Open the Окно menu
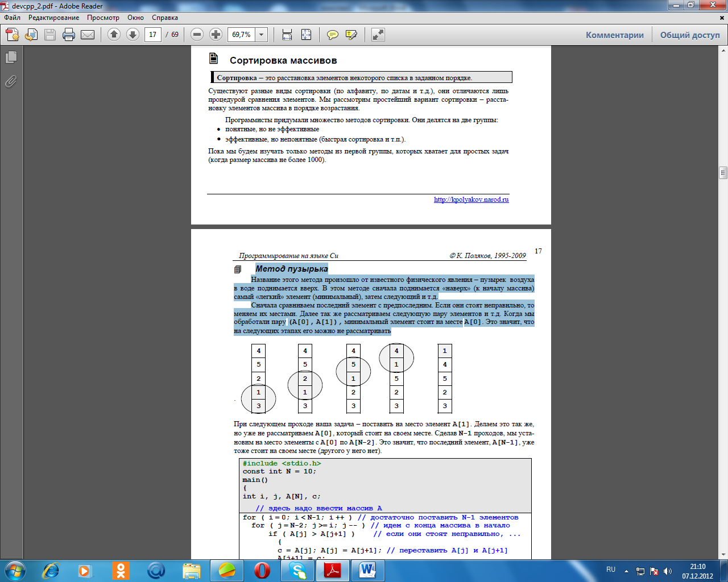 tap(135, 18)
